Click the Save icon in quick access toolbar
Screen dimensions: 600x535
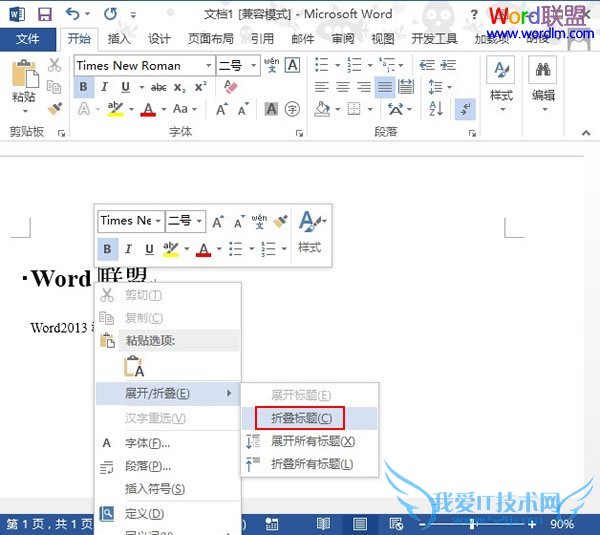45,15
